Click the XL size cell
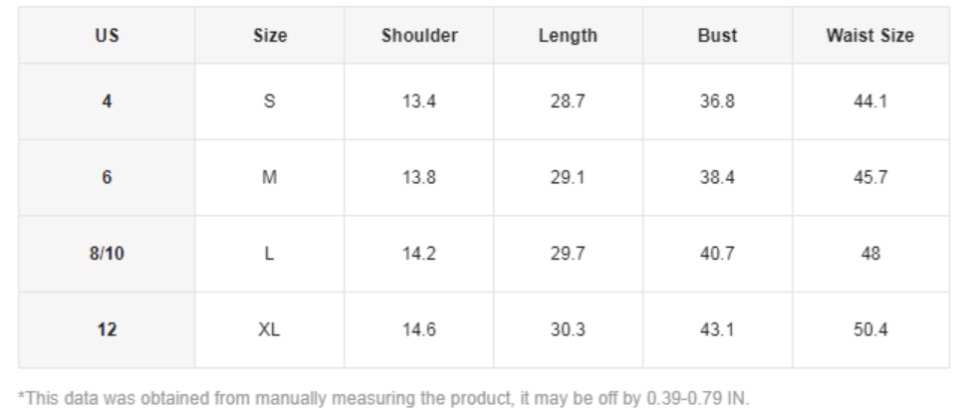Image resolution: width=980 pixels, height=409 pixels. (x=270, y=329)
